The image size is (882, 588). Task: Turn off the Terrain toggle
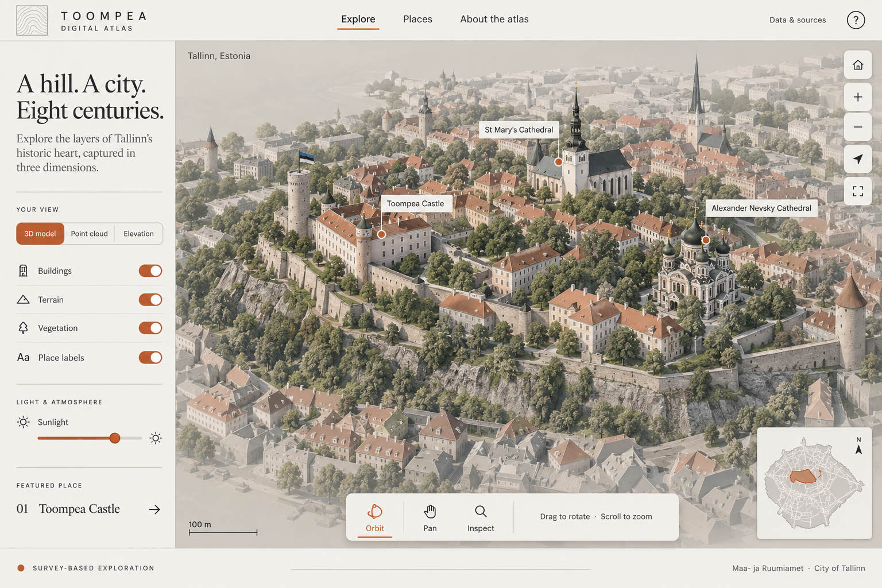click(150, 299)
